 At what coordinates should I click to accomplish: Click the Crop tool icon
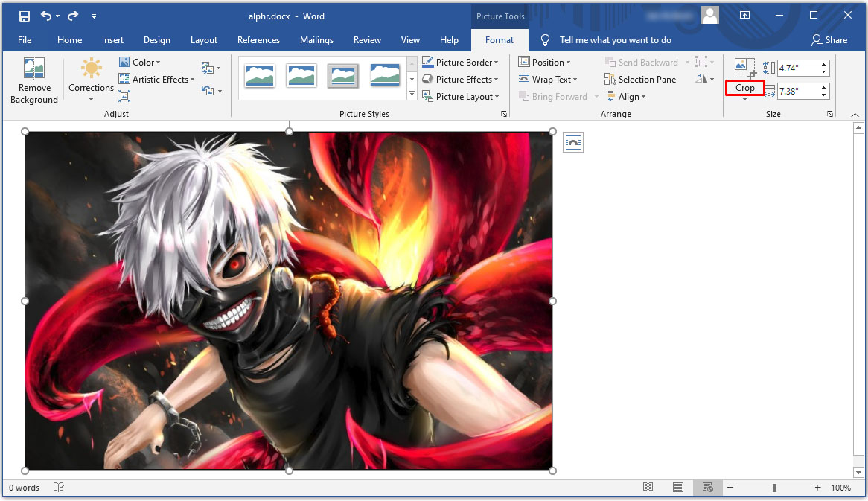(x=744, y=68)
